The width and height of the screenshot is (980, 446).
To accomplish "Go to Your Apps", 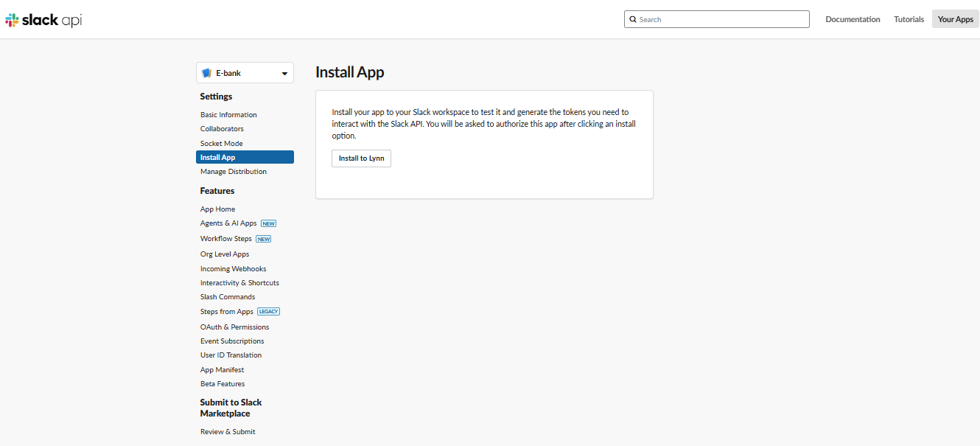I will coord(955,19).
